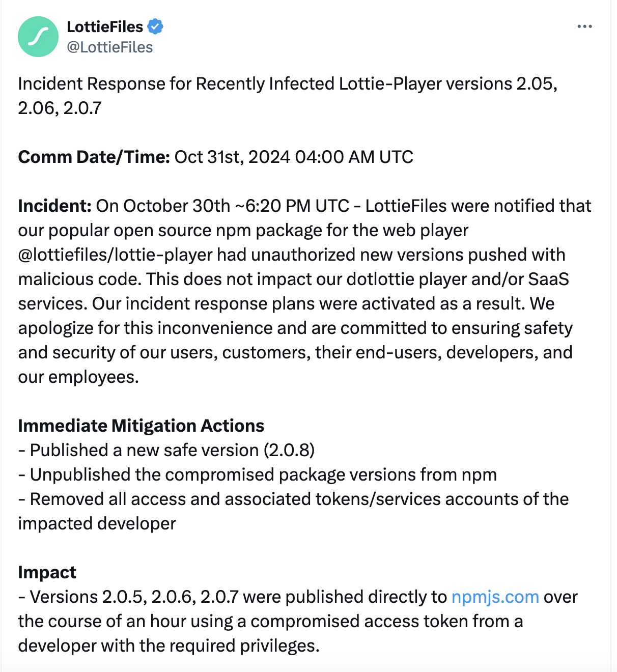The height and width of the screenshot is (672, 617).
Task: Click the bold 'Impact' heading
Action: pyautogui.click(x=47, y=572)
